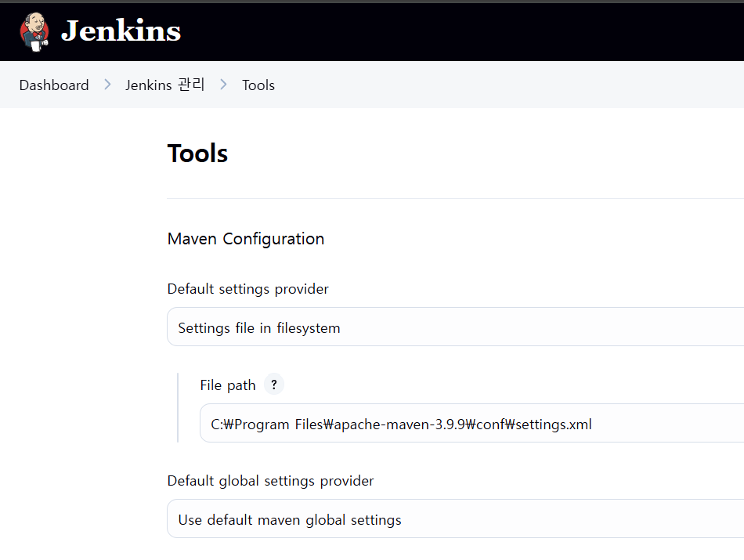744x560 pixels.
Task: Open the Default global settings provider dropdown
Action: [x=456, y=518]
